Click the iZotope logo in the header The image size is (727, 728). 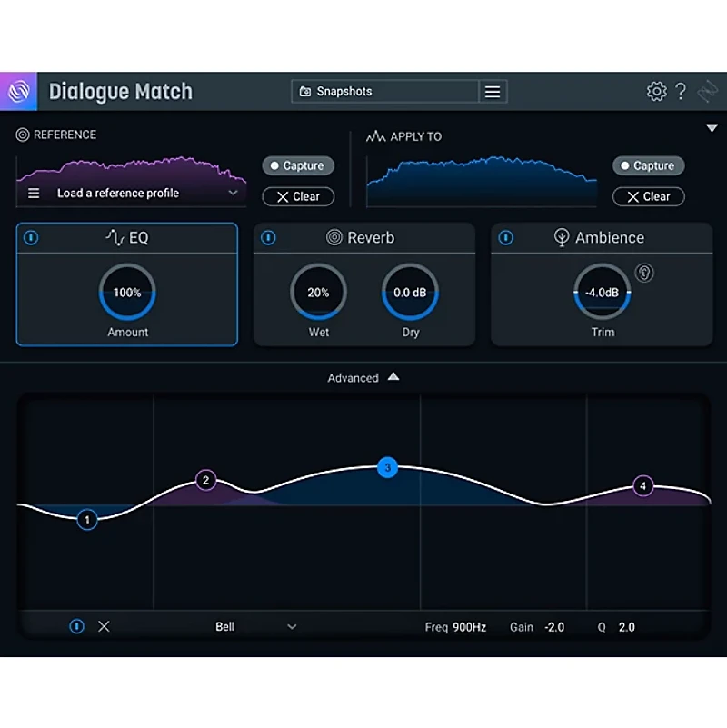click(18, 91)
